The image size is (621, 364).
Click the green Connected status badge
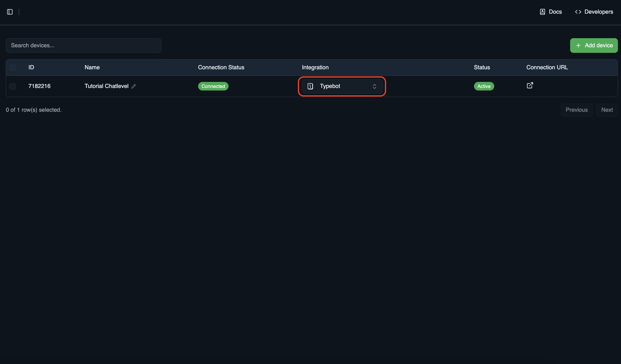click(x=213, y=86)
